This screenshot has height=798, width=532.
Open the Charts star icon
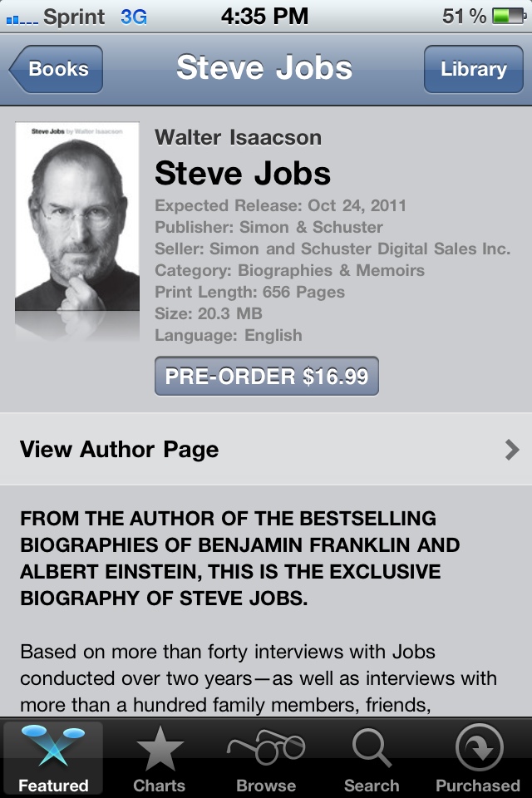click(x=160, y=748)
